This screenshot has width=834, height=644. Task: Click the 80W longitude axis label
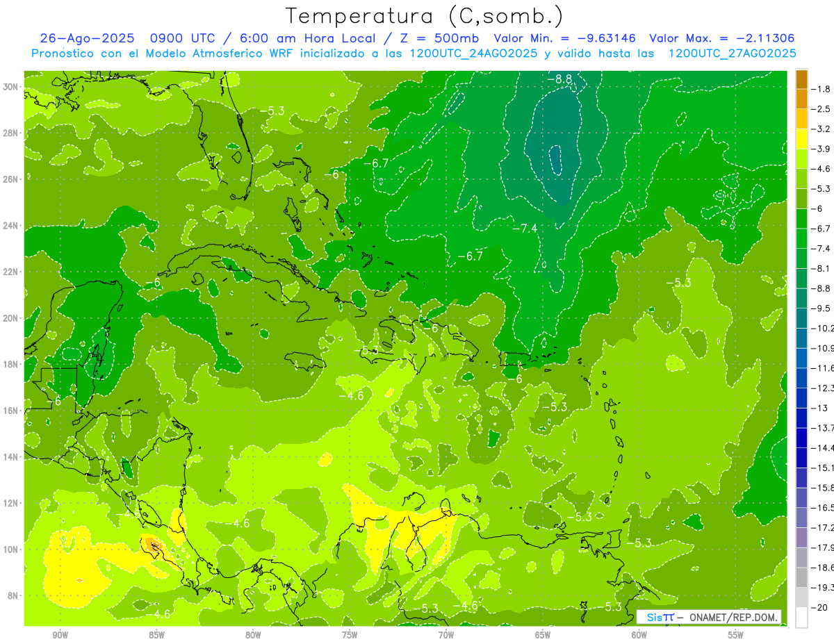click(253, 635)
